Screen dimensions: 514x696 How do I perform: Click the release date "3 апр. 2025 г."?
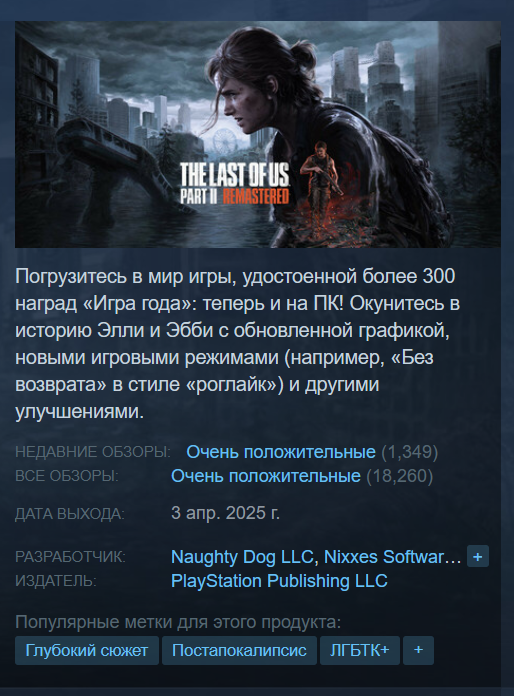point(225,513)
